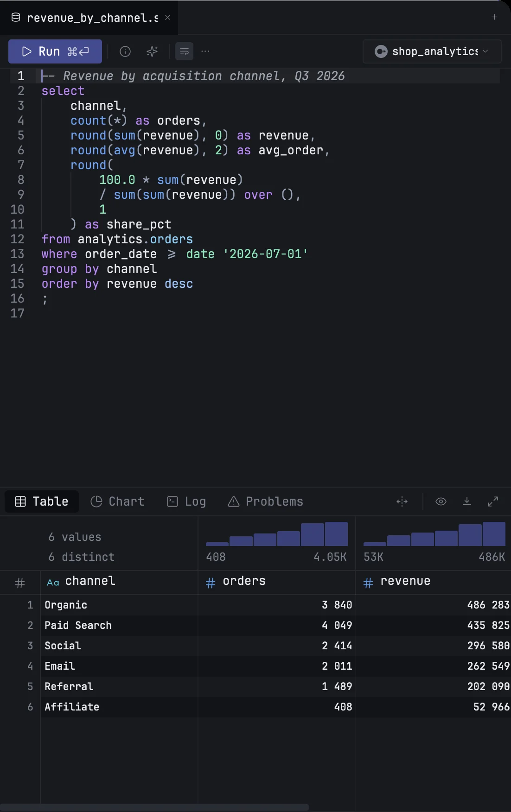Click the database icon in file tab

[x=16, y=18]
